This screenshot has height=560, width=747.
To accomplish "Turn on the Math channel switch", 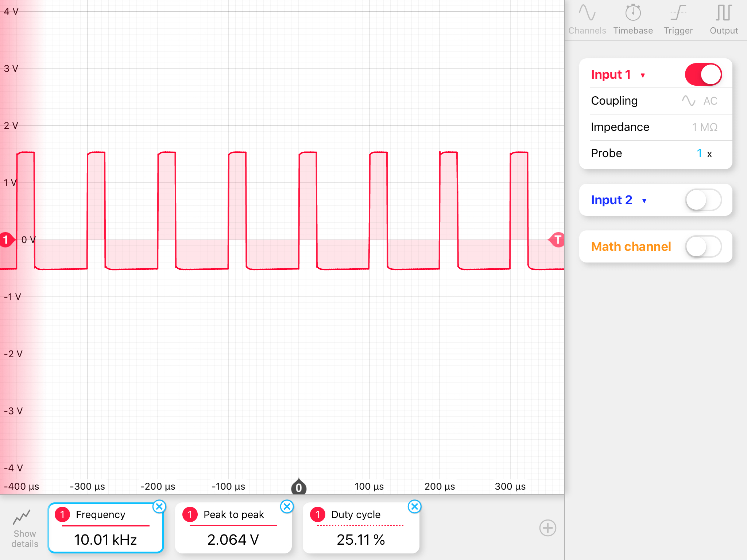I will click(x=703, y=247).
